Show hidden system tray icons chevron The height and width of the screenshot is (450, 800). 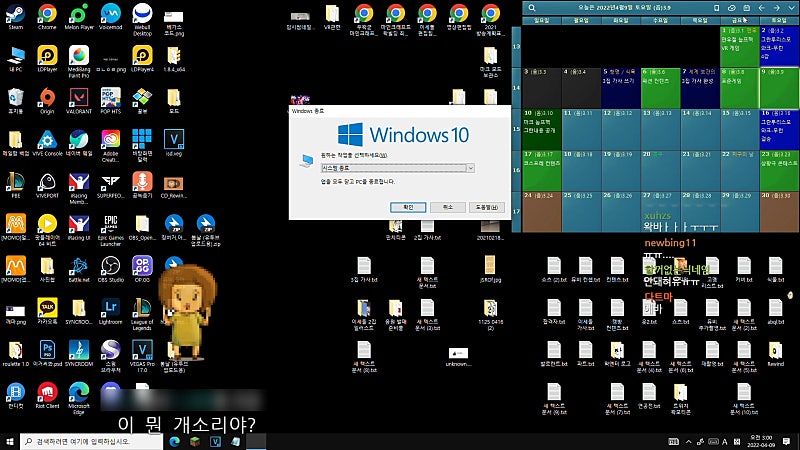(688, 441)
